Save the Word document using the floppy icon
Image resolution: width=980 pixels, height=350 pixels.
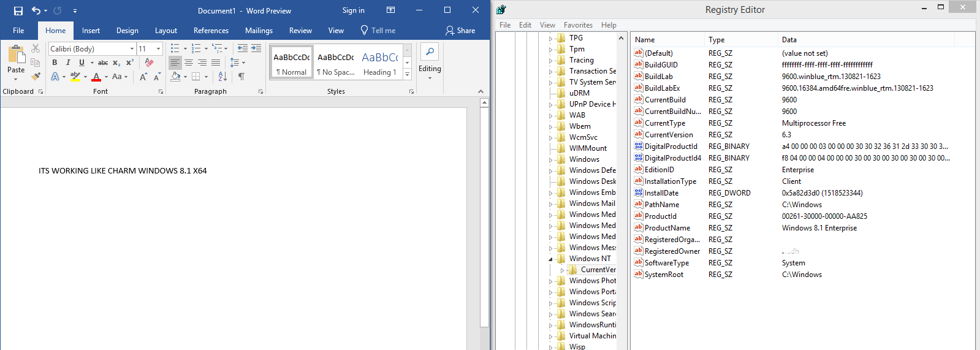(18, 10)
